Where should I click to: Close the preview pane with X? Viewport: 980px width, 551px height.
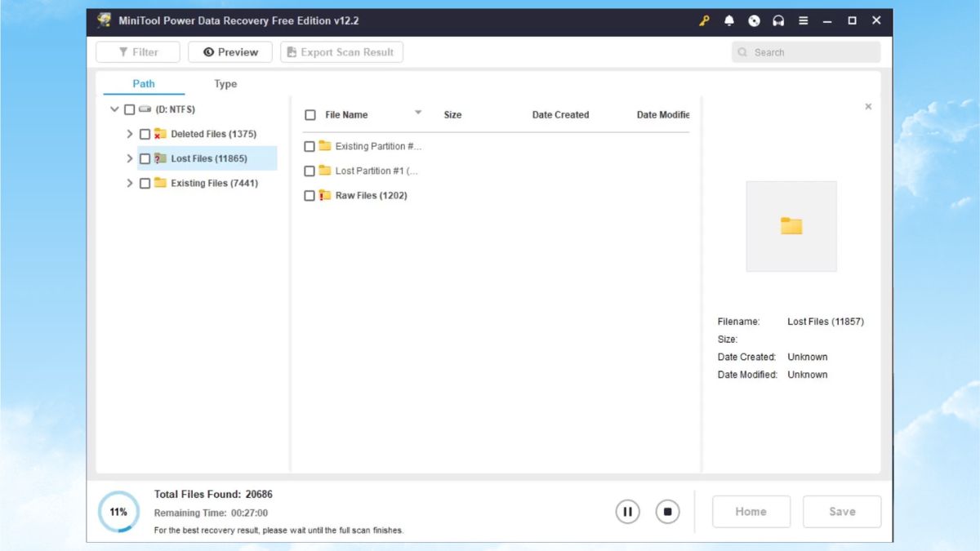click(x=868, y=106)
